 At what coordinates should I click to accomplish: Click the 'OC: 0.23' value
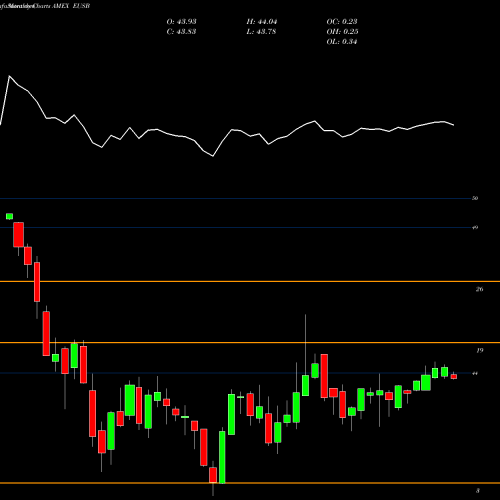(342, 22)
